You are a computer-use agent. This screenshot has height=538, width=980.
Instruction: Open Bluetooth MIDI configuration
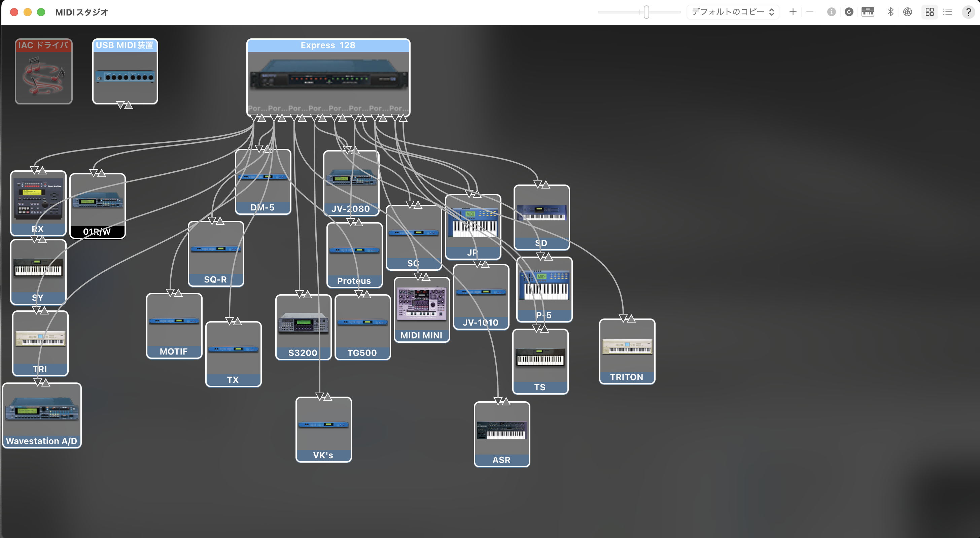(890, 12)
